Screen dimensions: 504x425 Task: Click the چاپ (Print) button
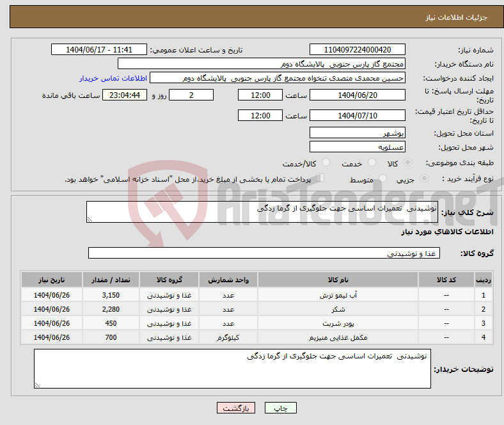(x=285, y=408)
